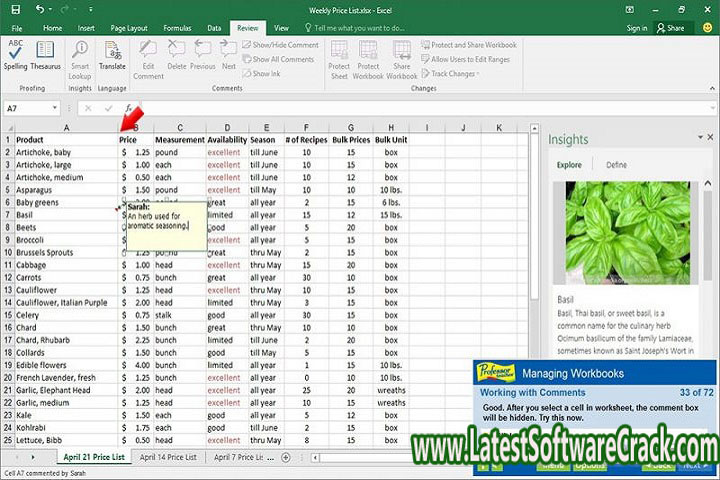
Task: Open Customize Quick Access Toolbar dropdown
Action: coord(90,10)
